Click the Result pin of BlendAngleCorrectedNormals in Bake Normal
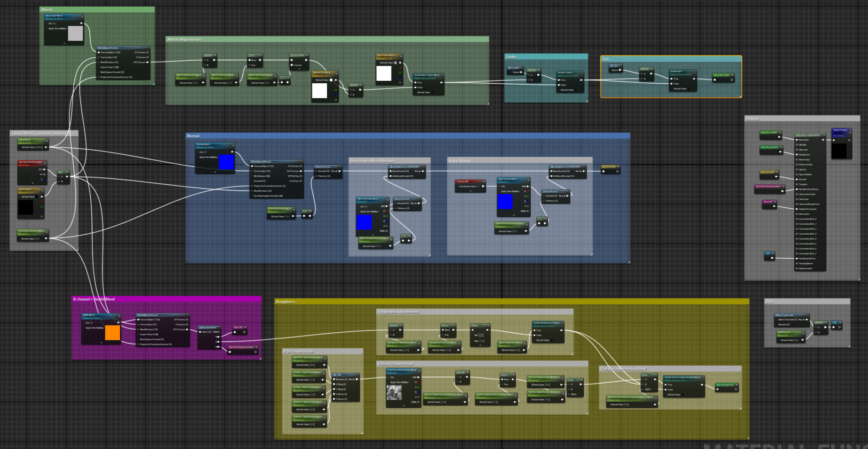 click(583, 171)
